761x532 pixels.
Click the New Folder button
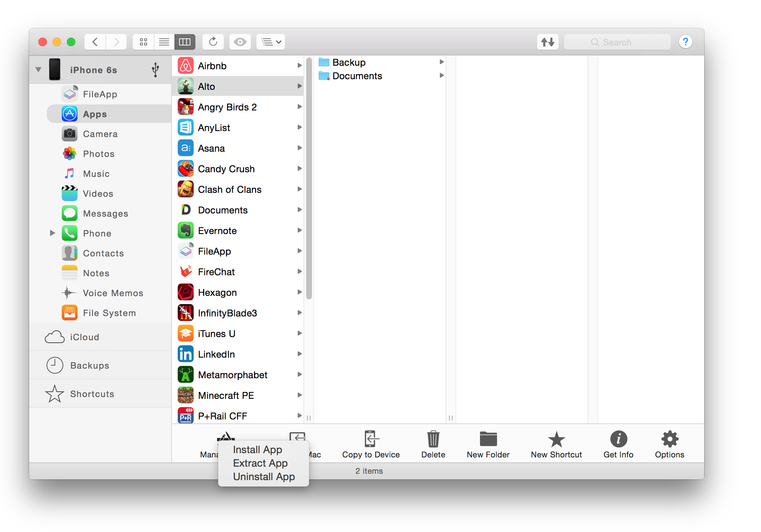488,444
